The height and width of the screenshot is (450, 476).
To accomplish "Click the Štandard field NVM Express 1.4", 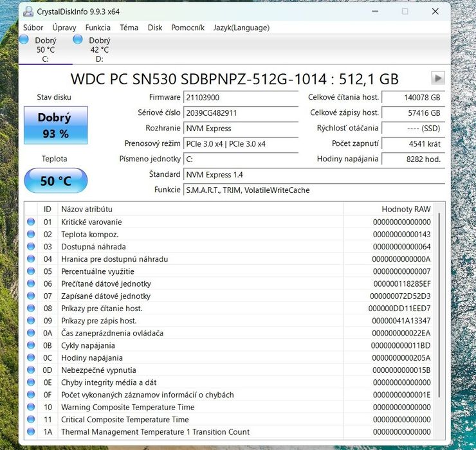I will [x=314, y=175].
